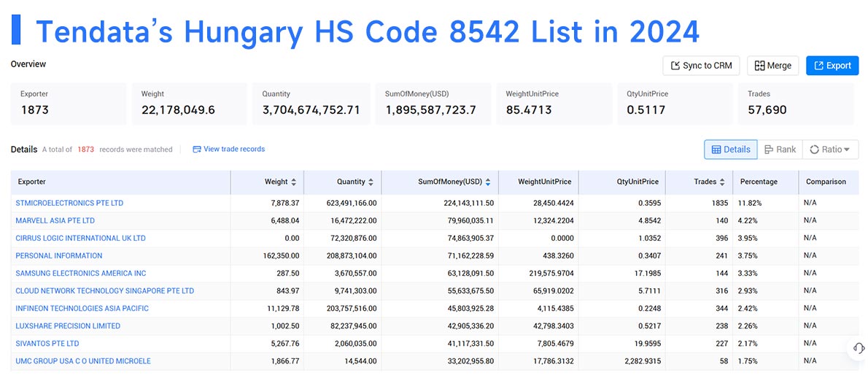Sort the table by Trades column
The image size is (868, 378).
(x=722, y=182)
